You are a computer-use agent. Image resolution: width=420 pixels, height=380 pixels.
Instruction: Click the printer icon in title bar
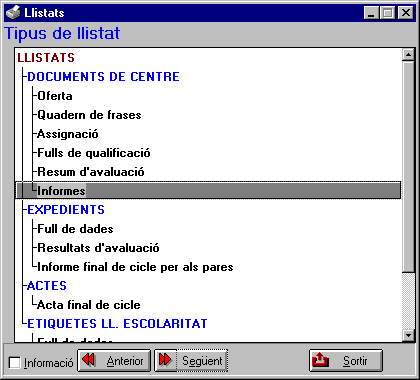(13, 13)
